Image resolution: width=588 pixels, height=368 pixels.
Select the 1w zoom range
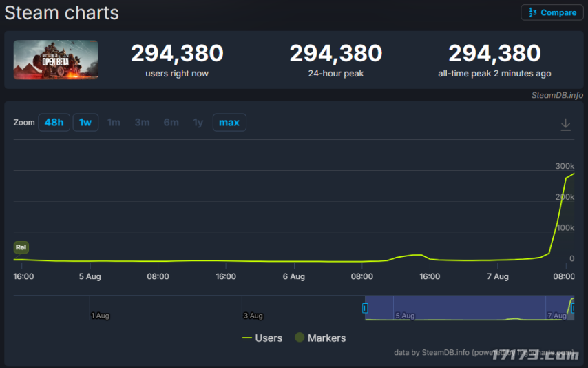click(x=85, y=123)
